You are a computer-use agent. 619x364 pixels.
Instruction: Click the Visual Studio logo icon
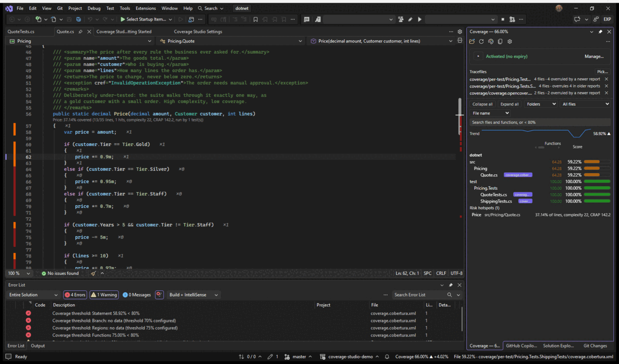point(9,8)
